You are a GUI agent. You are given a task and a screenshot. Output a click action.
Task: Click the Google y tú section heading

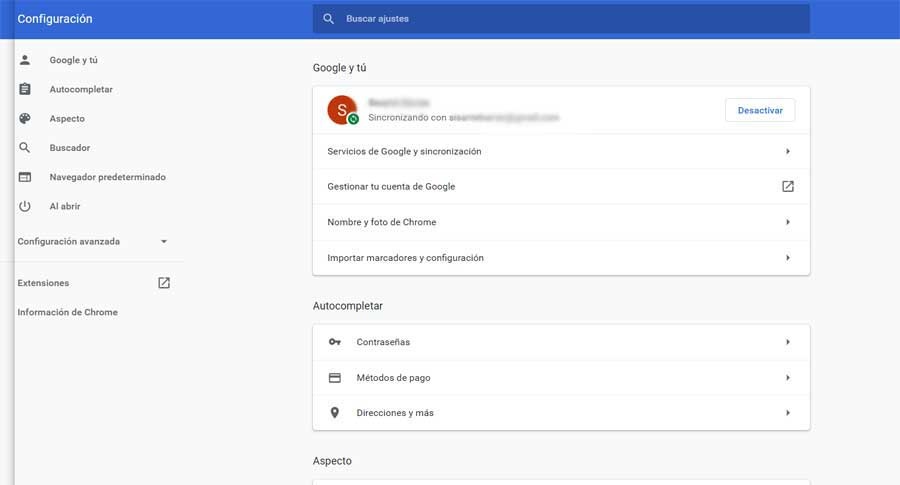339,68
